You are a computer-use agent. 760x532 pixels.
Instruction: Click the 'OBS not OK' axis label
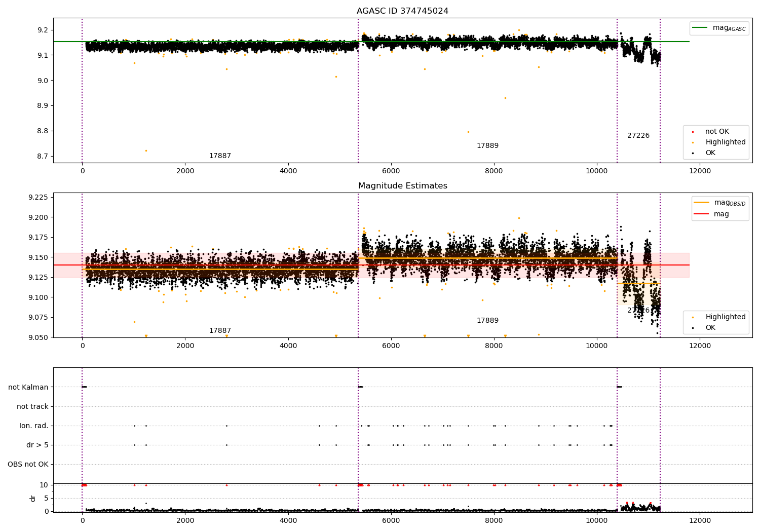pyautogui.click(x=28, y=465)
